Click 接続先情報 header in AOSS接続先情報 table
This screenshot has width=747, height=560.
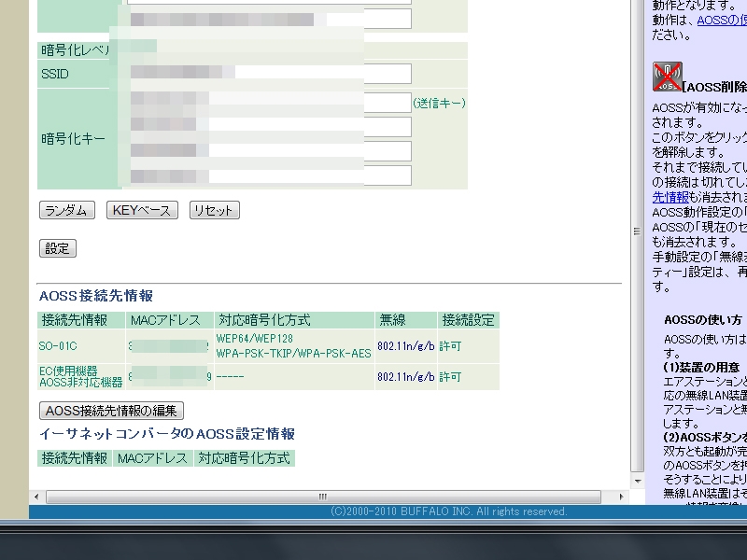click(81, 320)
